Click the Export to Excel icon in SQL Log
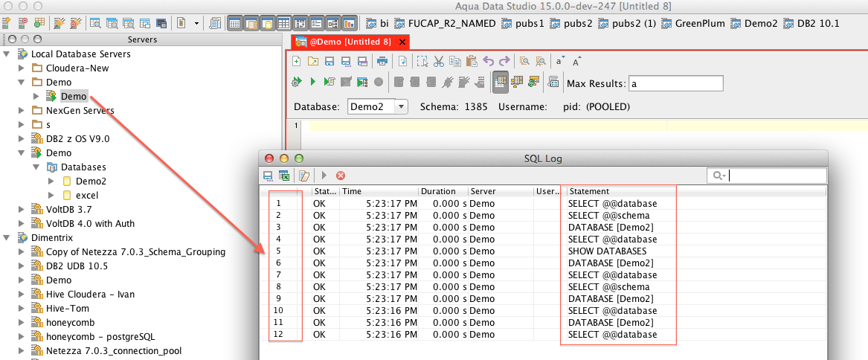868x360 pixels. pyautogui.click(x=285, y=176)
